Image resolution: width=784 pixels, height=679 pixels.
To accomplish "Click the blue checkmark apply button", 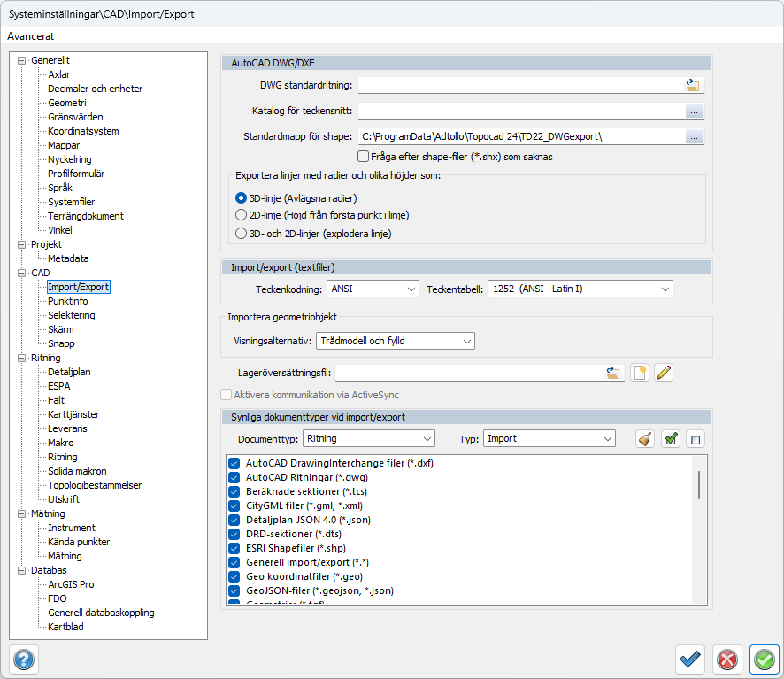I will [690, 659].
